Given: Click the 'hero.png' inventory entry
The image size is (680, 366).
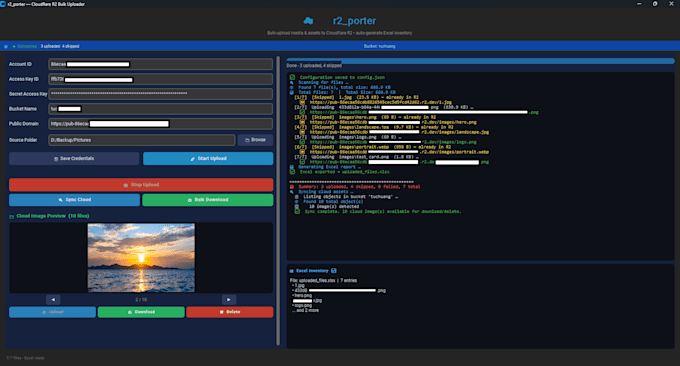Looking at the screenshot, I should click(302, 296).
